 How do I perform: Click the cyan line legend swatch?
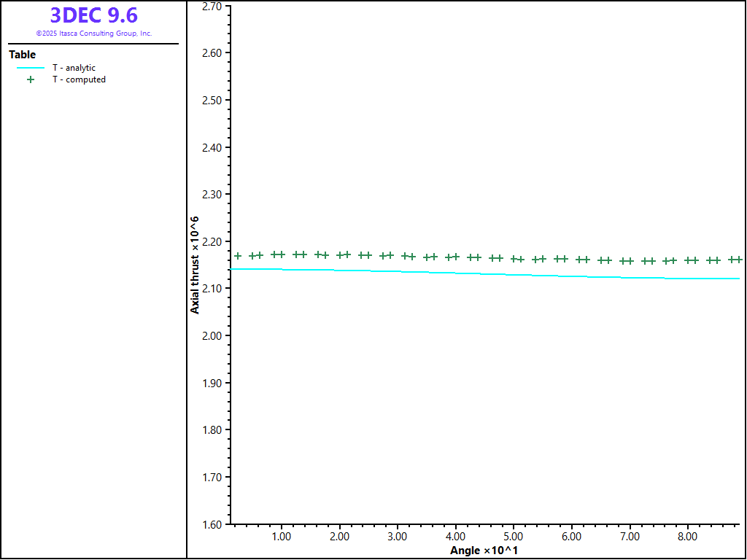coord(31,68)
